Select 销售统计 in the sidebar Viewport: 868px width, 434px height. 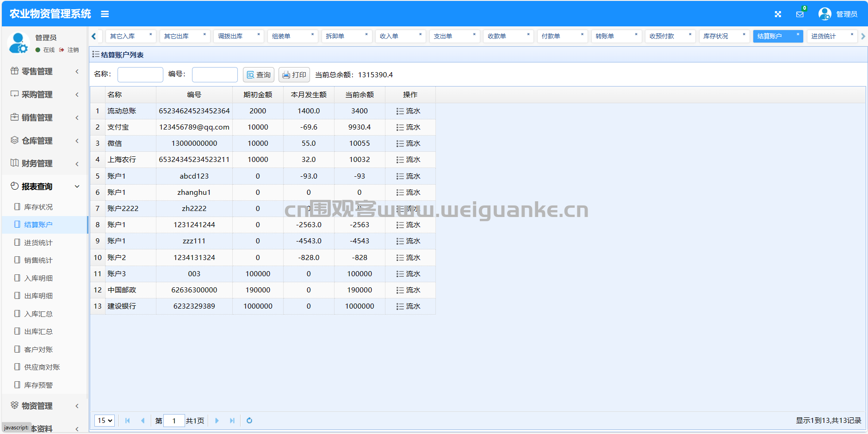click(x=38, y=260)
